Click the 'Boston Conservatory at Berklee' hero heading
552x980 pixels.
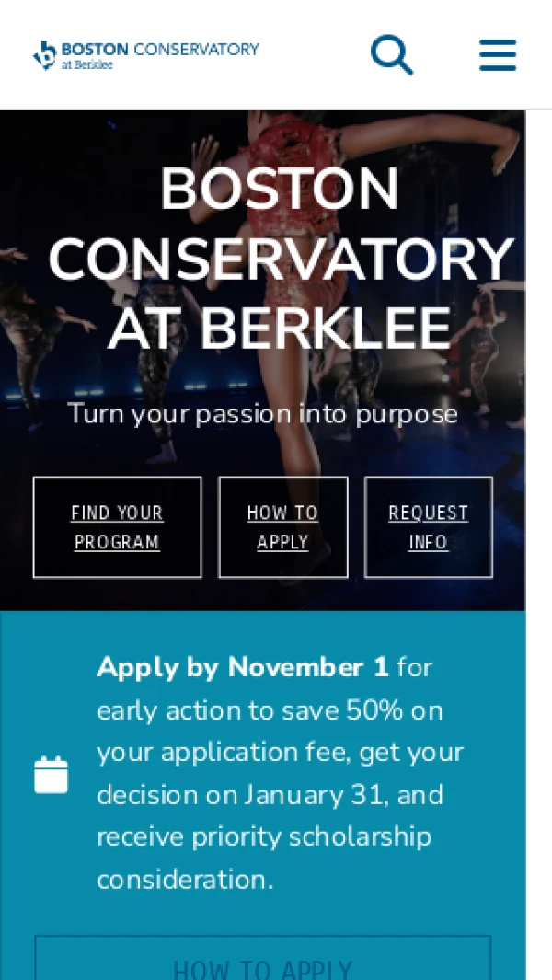tap(281, 259)
